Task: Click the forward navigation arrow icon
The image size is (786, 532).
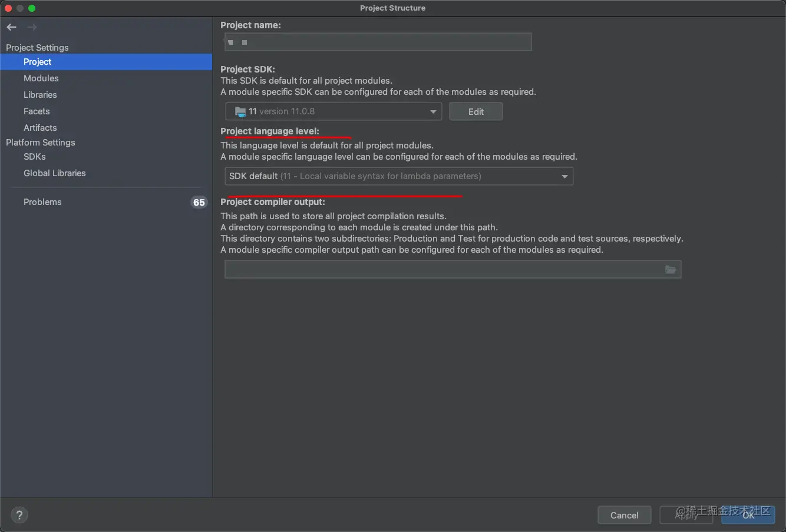Action: click(32, 27)
